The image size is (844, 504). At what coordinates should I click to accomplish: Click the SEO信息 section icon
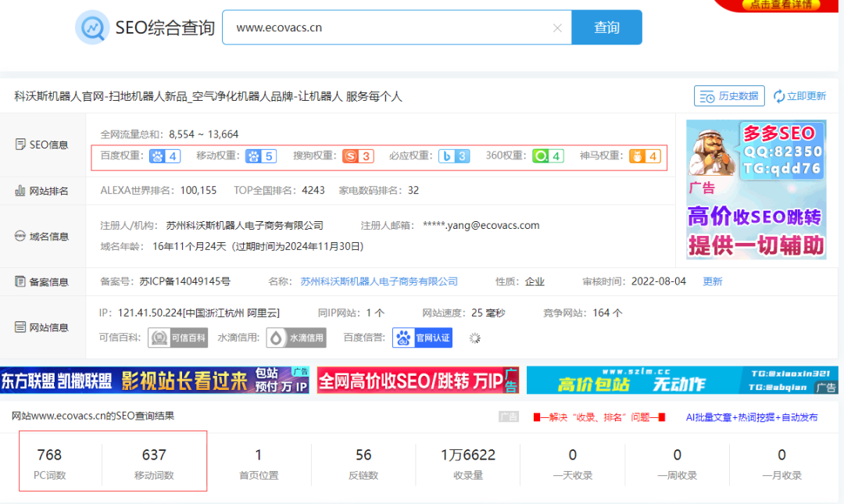(x=20, y=145)
